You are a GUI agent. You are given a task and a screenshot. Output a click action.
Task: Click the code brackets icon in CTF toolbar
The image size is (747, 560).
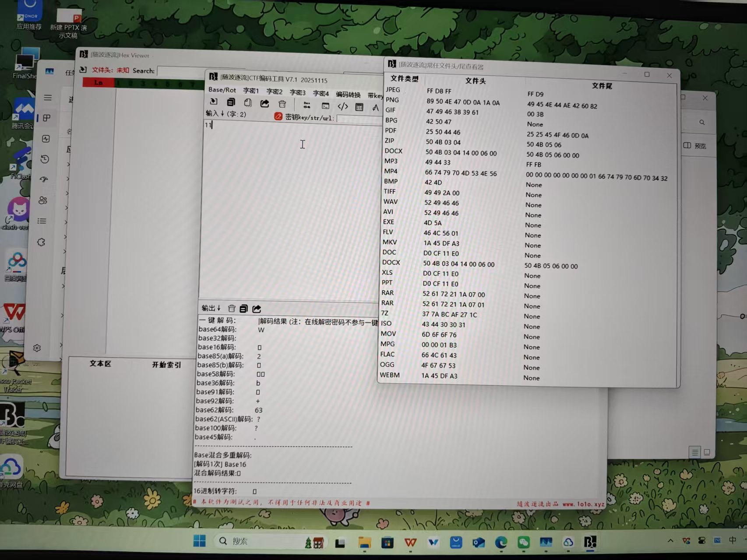point(342,106)
